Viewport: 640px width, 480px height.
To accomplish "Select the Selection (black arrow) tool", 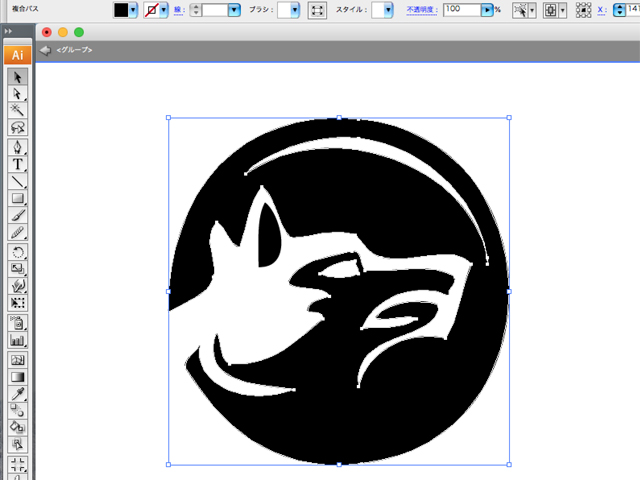I will pos(17,77).
